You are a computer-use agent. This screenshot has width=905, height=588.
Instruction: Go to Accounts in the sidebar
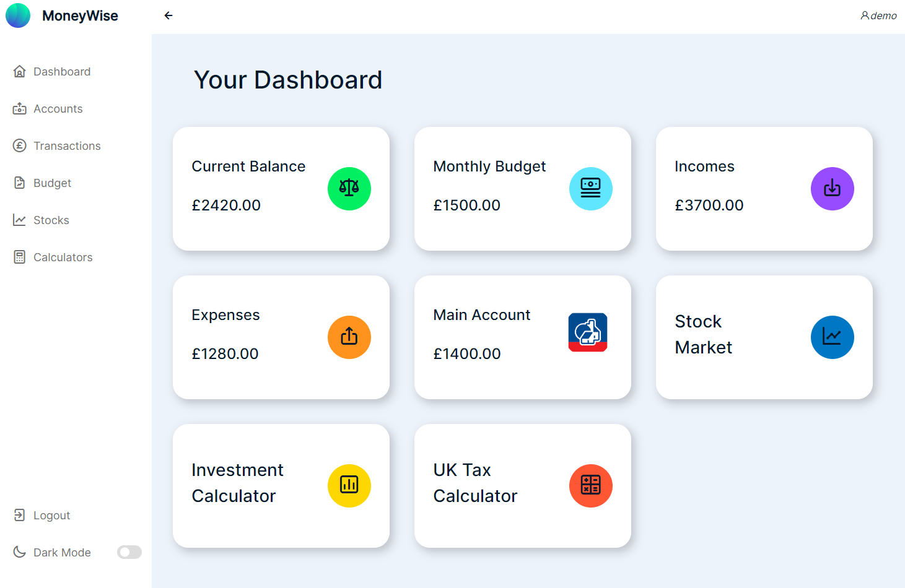tap(58, 109)
